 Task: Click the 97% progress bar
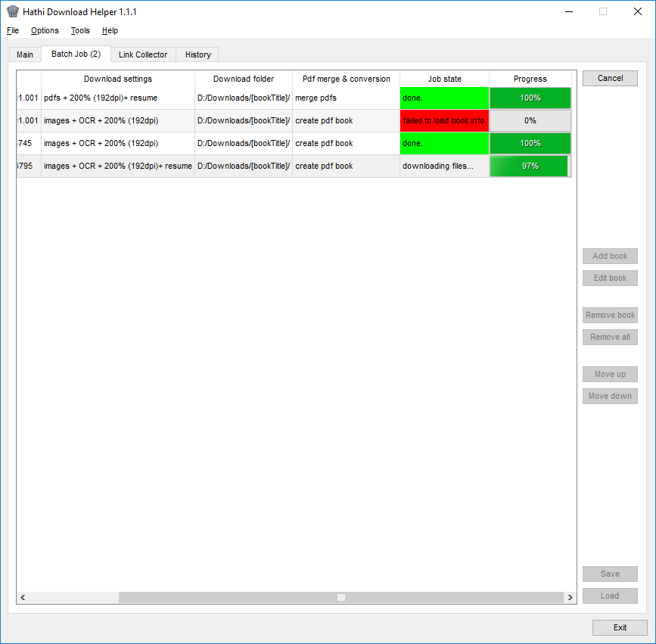click(x=530, y=166)
